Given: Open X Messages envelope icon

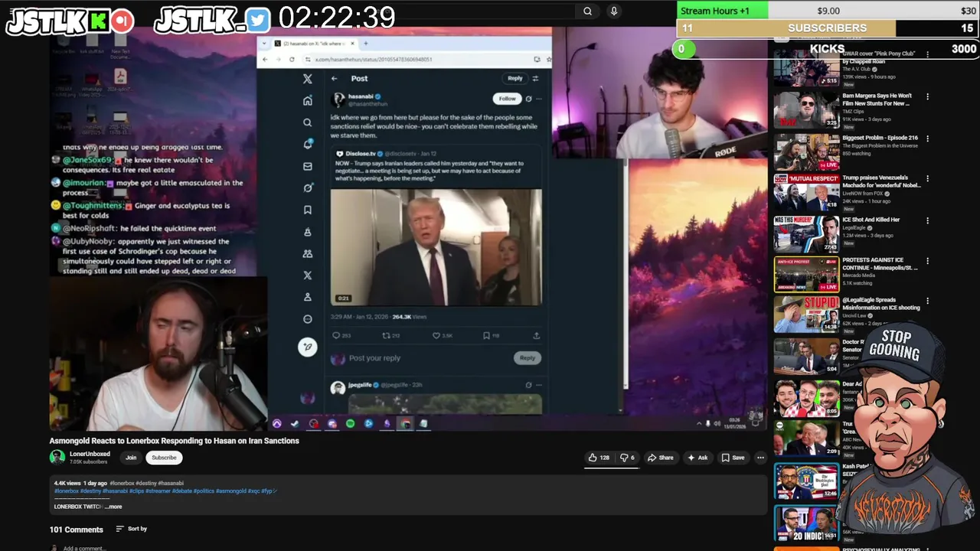Looking at the screenshot, I should pyautogui.click(x=308, y=166).
